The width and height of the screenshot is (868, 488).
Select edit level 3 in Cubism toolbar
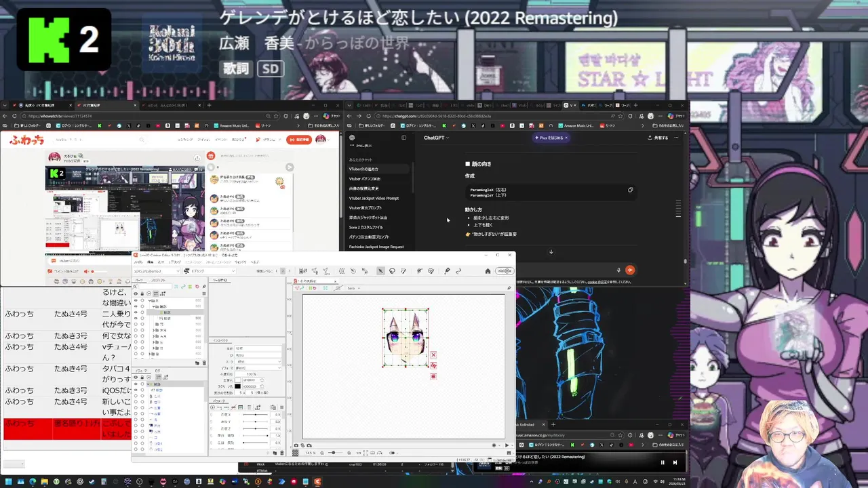(x=289, y=271)
